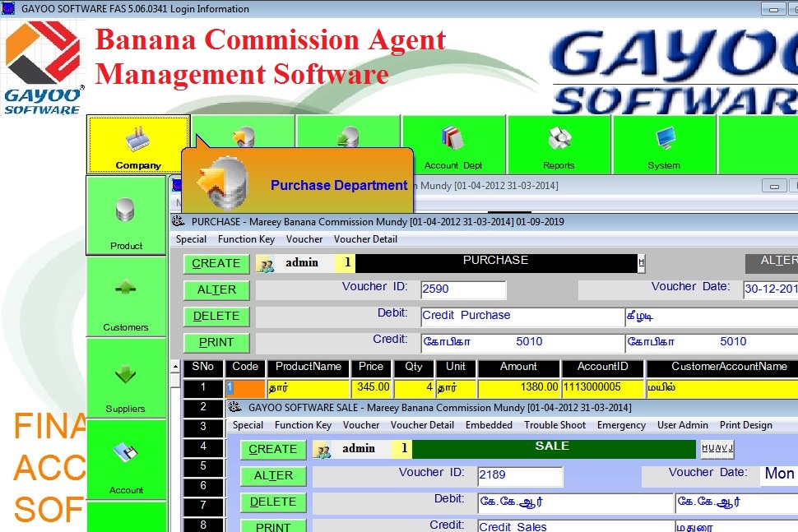Open Function Key menu in Purchase window
This screenshot has height=532, width=798.
click(246, 239)
